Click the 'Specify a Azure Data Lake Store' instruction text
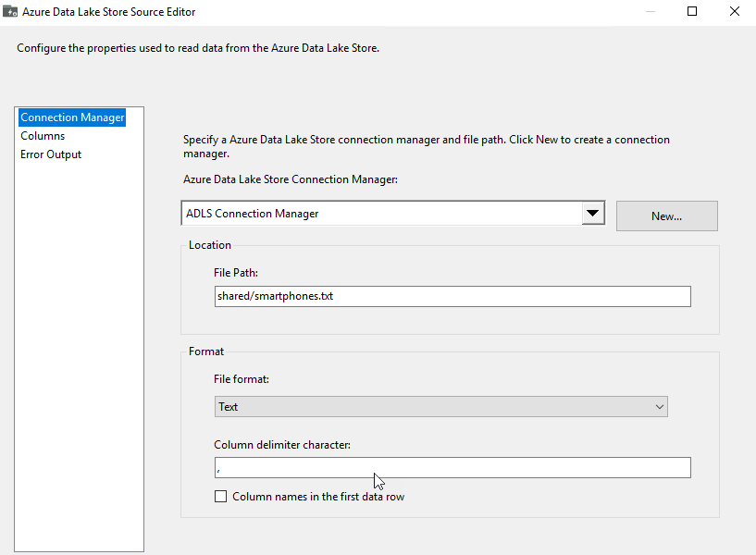Screen dimensions: 756x555 click(x=427, y=146)
